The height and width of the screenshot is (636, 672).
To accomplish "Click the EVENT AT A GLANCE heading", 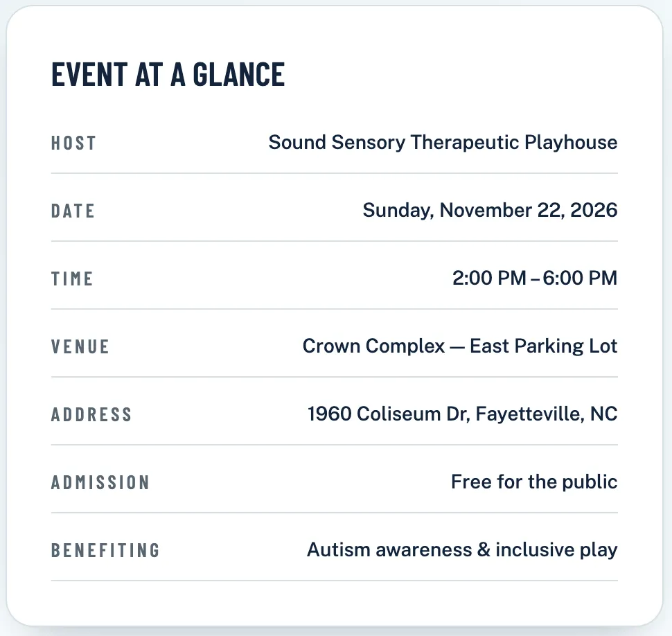I will pos(168,75).
